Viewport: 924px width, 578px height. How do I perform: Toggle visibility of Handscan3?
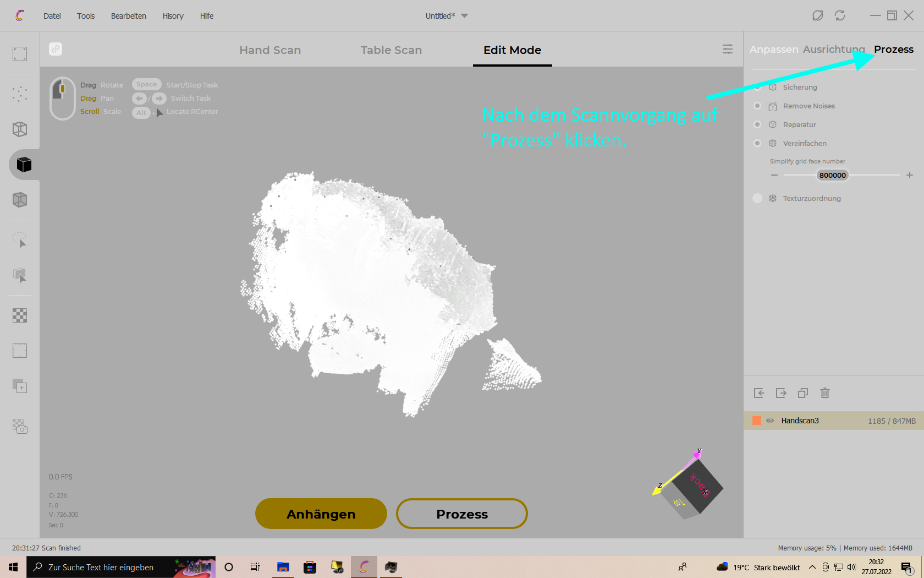point(771,420)
